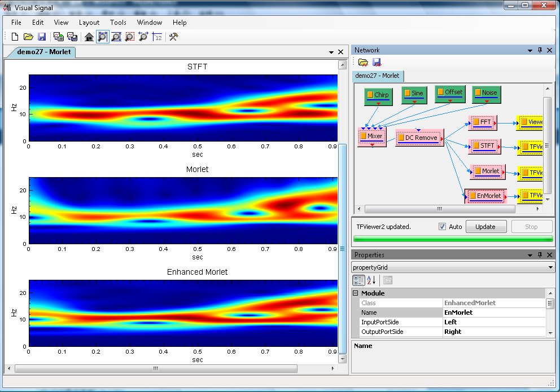This screenshot has width=560, height=392.
Task: Pin the Network panel
Action: tap(540, 50)
